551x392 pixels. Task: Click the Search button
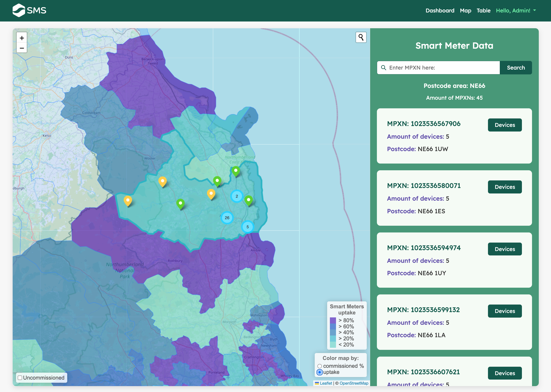pyautogui.click(x=516, y=68)
